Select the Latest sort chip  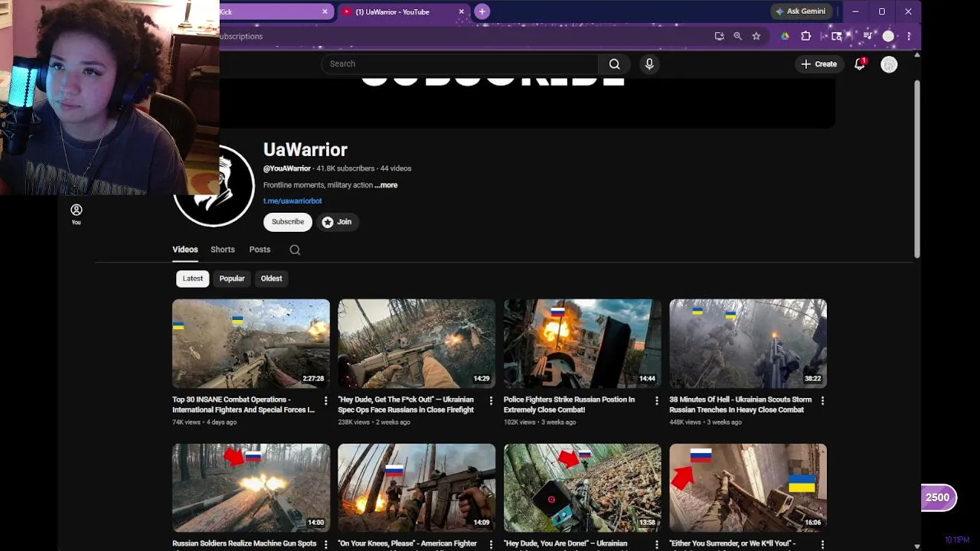(x=193, y=279)
